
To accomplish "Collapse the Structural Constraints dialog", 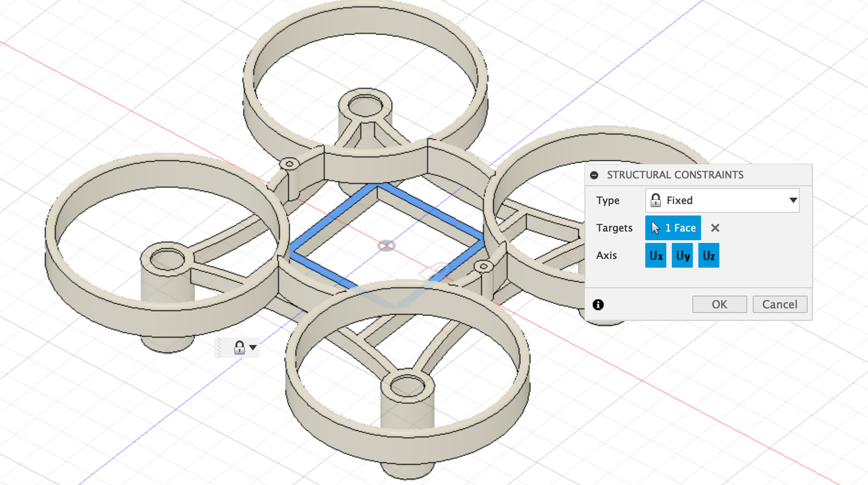I will (x=594, y=175).
